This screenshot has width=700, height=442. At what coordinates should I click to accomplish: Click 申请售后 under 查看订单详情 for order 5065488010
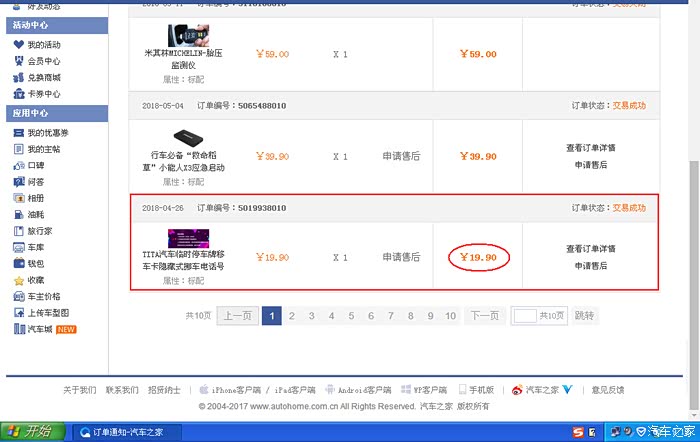coord(591,165)
